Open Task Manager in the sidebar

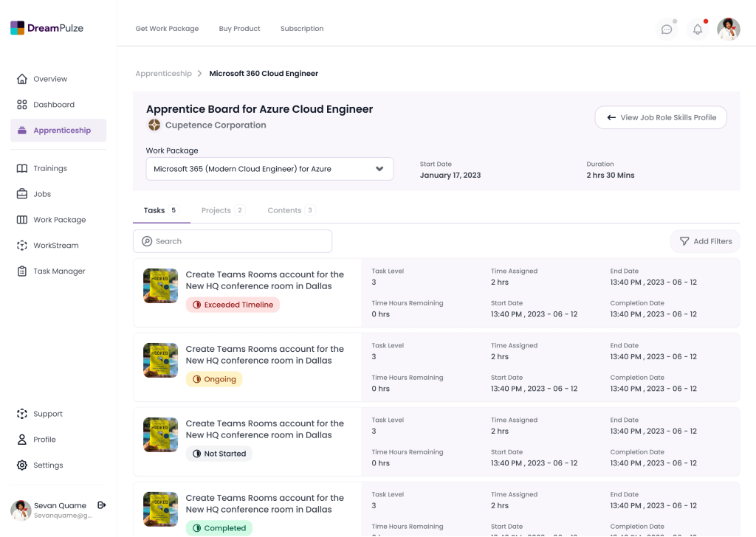(x=58, y=271)
